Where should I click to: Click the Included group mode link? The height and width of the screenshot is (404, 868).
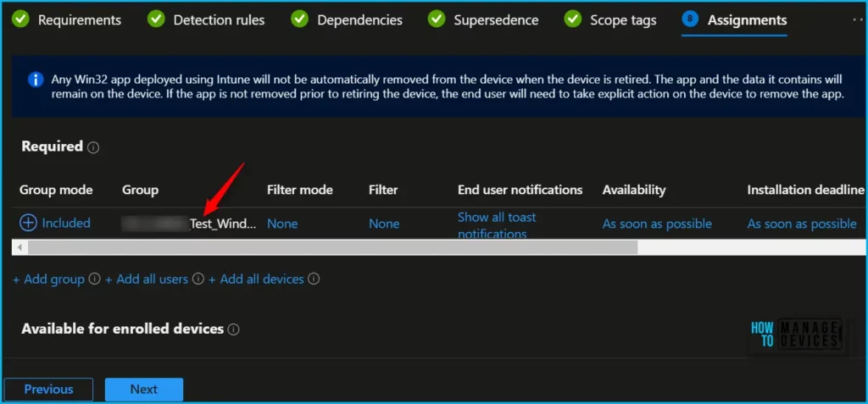click(x=66, y=223)
